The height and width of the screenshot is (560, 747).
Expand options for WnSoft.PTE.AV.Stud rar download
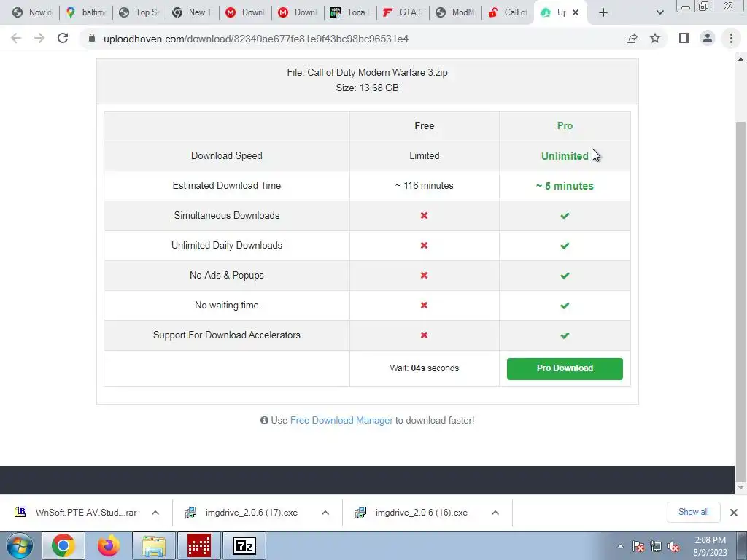[x=155, y=513]
